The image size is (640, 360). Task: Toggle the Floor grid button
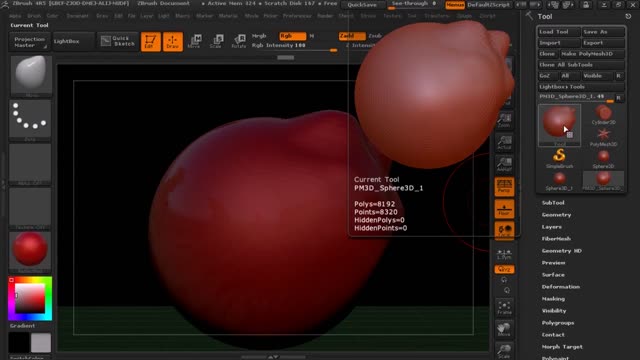[x=504, y=209]
